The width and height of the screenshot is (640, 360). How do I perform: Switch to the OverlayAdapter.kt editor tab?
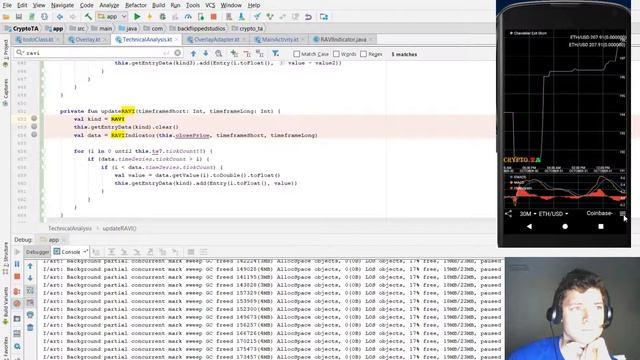[216, 40]
